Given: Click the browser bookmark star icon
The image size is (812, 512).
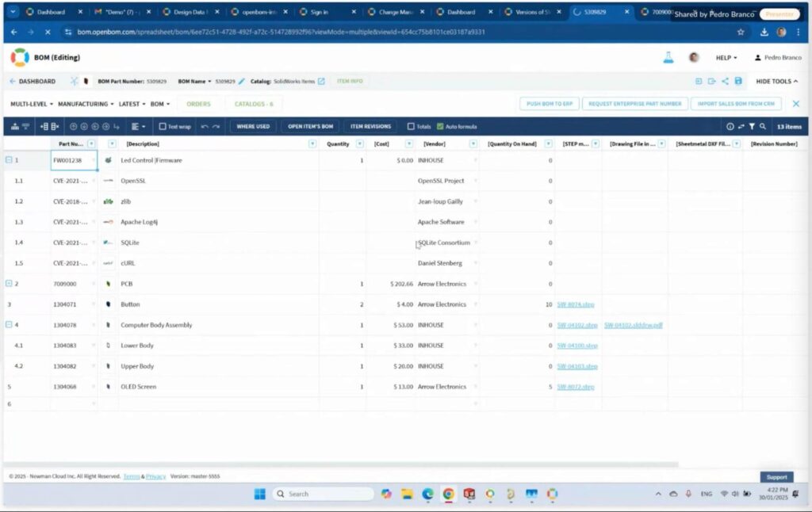Looking at the screenshot, I should (741, 32).
